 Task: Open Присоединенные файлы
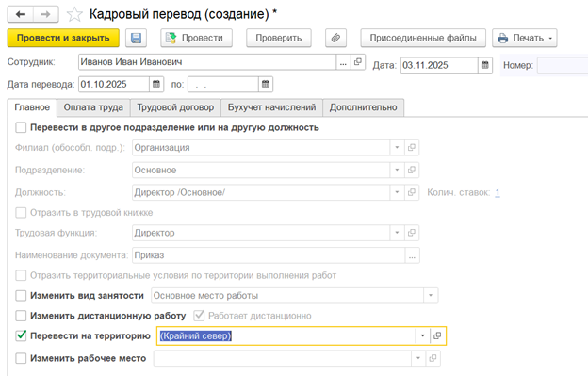pyautogui.click(x=423, y=38)
